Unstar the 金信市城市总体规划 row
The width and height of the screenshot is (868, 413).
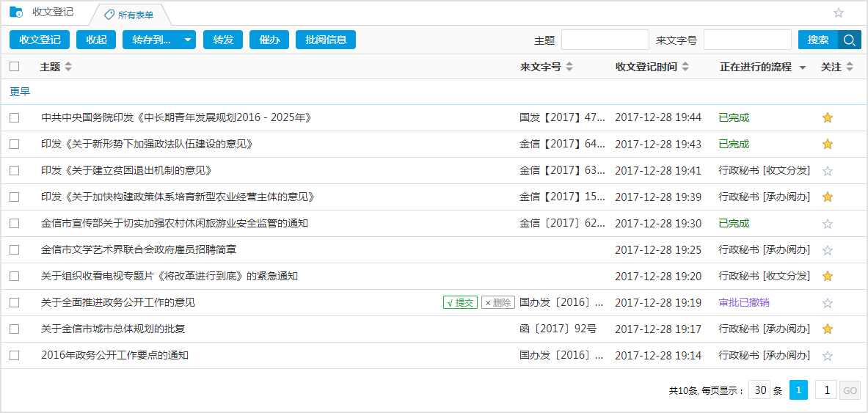828,329
